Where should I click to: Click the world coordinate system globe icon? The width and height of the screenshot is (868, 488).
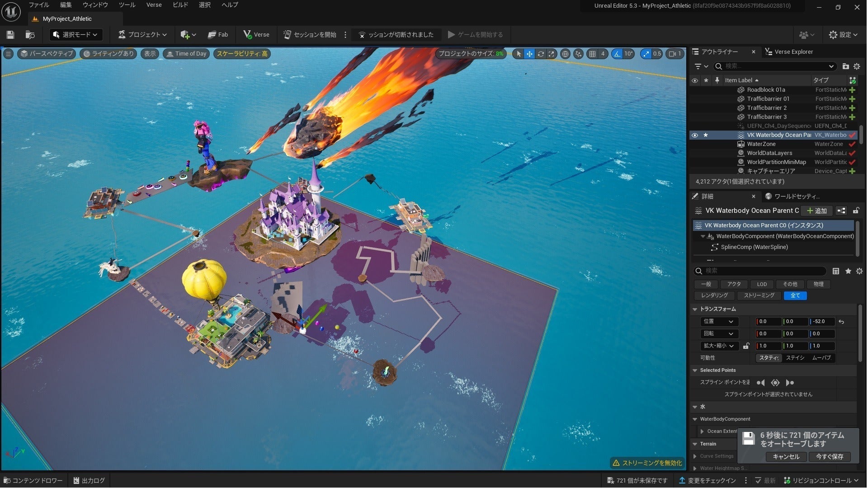click(x=565, y=54)
